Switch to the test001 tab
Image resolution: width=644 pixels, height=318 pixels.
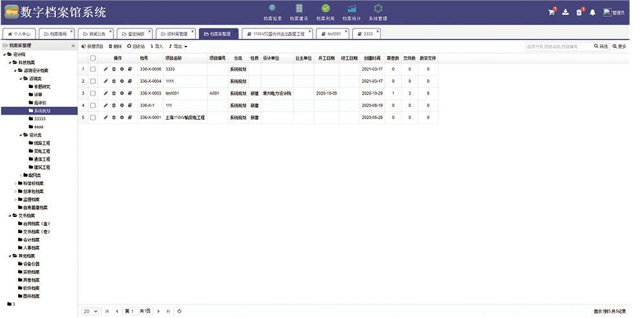pos(334,33)
